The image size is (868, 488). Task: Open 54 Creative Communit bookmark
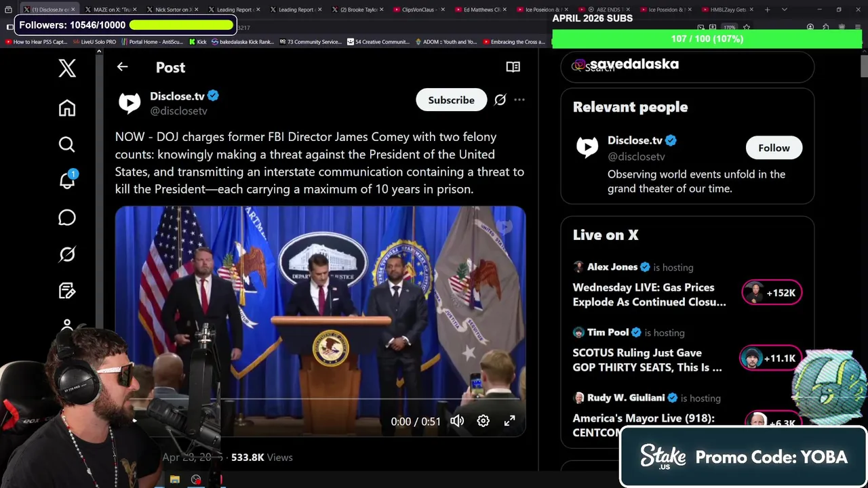(378, 42)
